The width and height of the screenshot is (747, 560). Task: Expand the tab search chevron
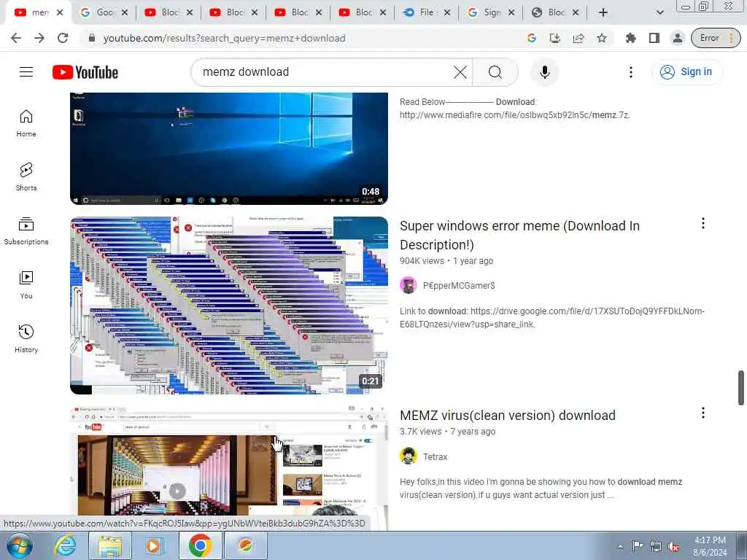point(659,12)
